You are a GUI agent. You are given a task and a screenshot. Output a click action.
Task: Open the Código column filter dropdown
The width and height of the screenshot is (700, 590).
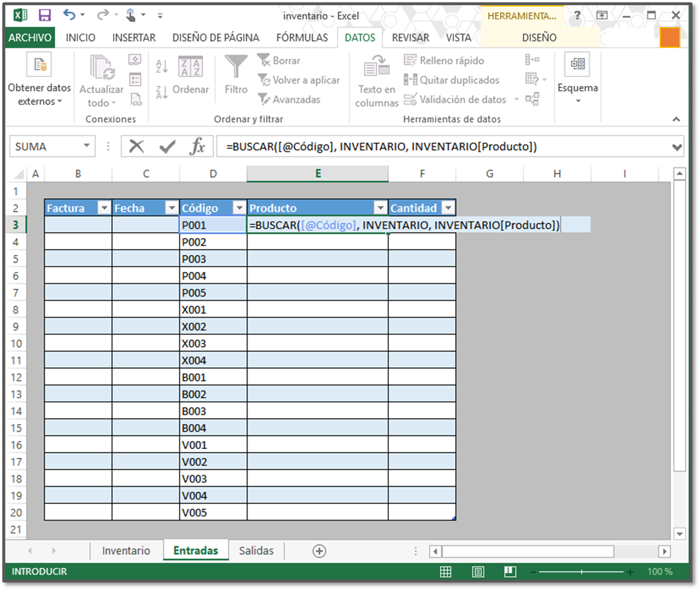[239, 208]
